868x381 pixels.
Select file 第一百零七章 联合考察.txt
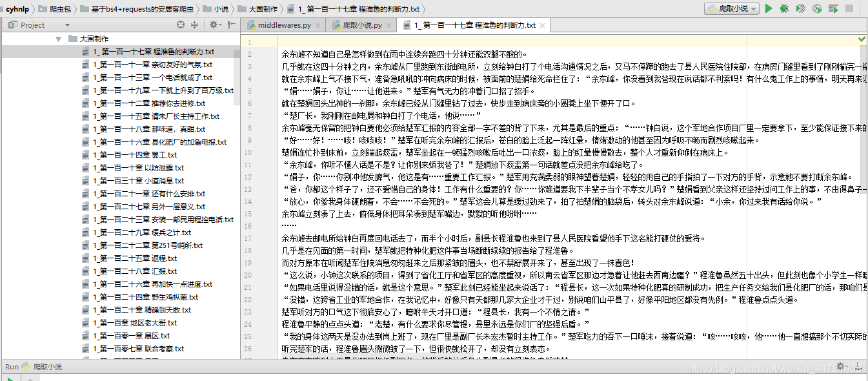click(134, 349)
